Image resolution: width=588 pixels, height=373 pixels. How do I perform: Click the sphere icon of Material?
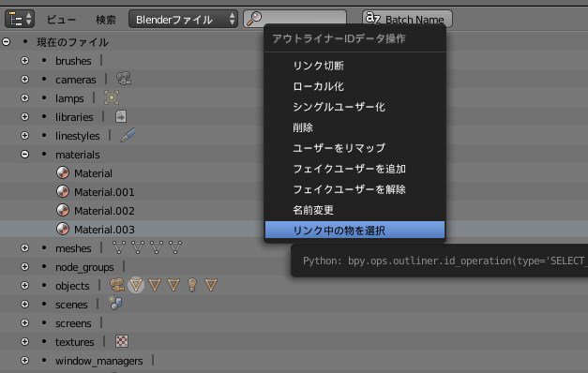pyautogui.click(x=63, y=172)
